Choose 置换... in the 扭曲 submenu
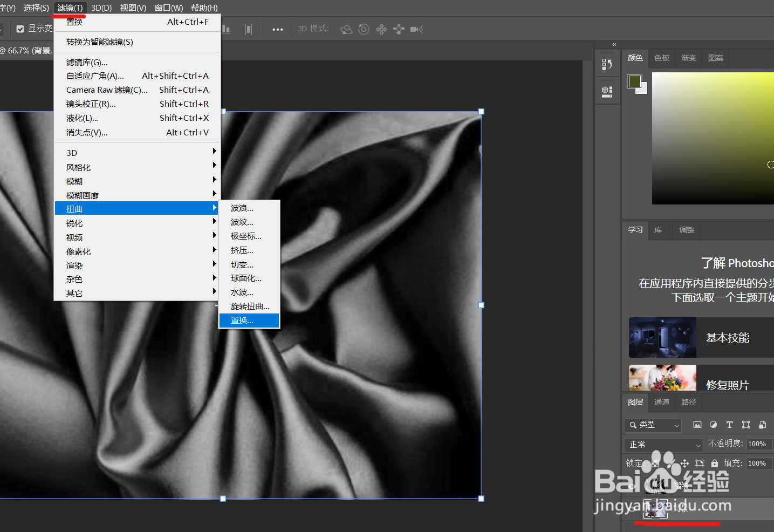Image resolution: width=774 pixels, height=532 pixels. coord(249,320)
